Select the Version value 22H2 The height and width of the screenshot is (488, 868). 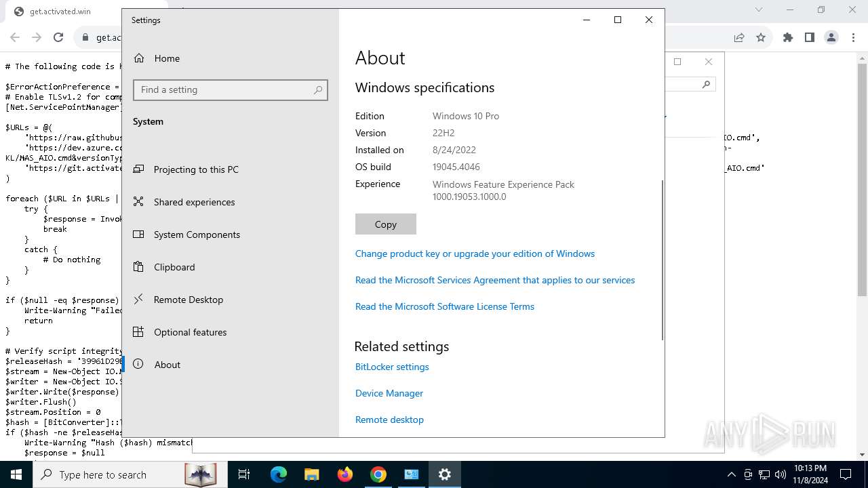(443, 133)
